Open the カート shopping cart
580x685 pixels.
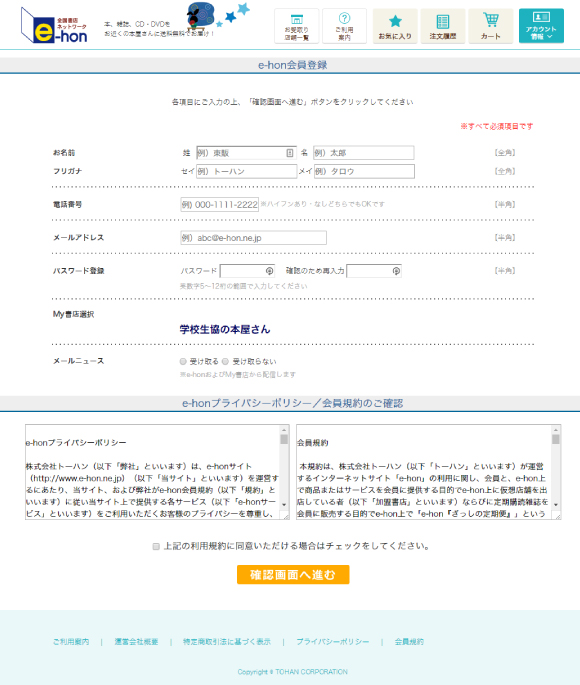(490, 26)
